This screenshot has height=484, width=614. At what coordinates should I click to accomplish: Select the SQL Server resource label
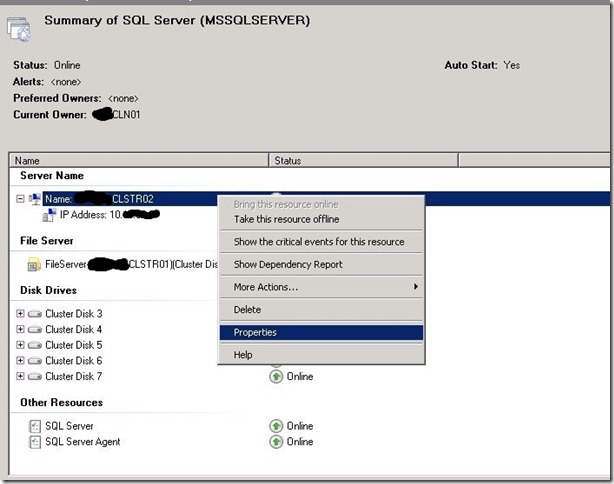coord(69,426)
